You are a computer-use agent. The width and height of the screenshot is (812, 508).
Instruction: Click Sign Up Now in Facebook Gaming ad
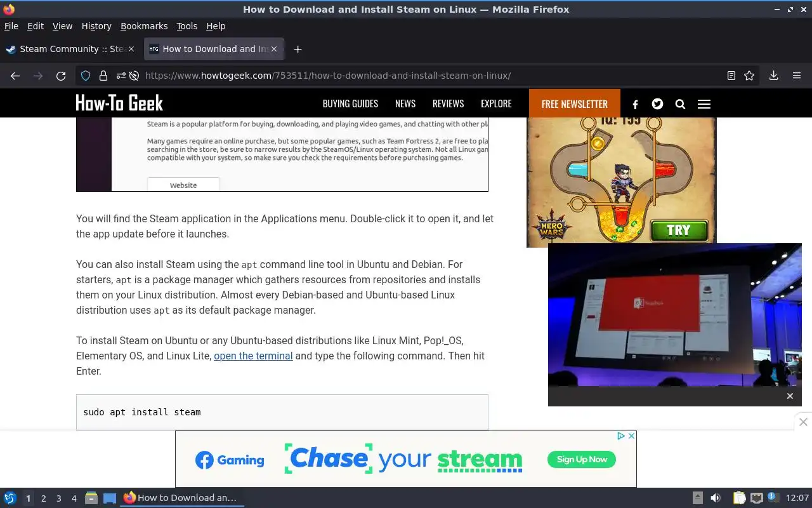582,459
